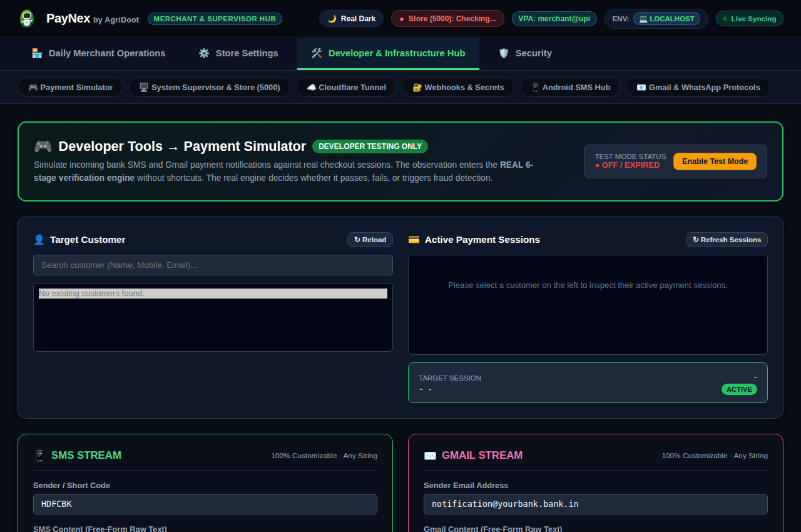Open Gmail & WhatsApp Protocols section

tap(698, 87)
